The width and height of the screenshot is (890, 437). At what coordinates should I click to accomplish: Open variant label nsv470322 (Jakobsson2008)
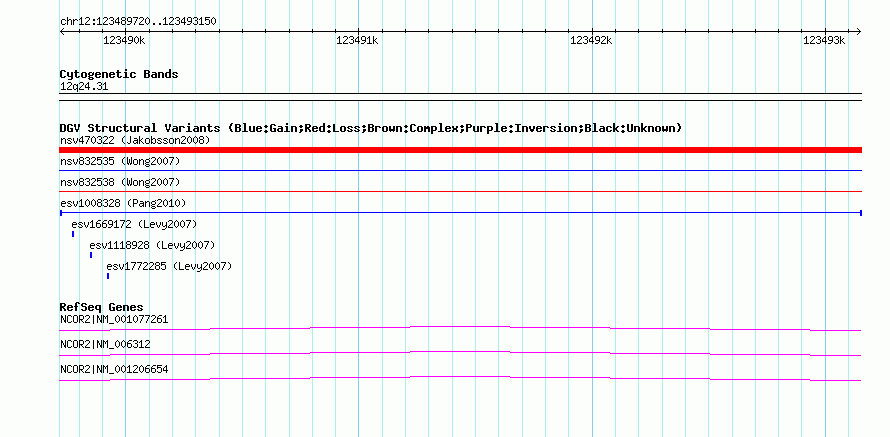(x=135, y=140)
